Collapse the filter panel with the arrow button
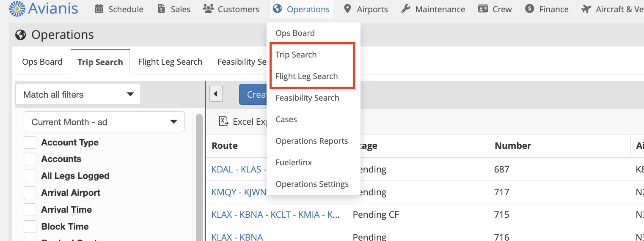 click(216, 94)
